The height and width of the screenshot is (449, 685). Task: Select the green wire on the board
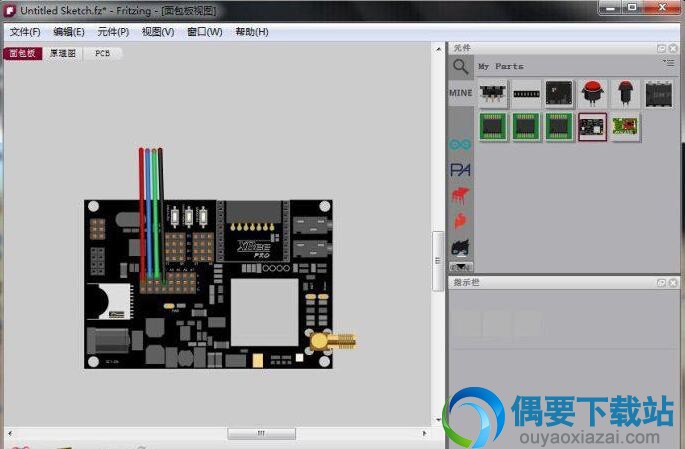point(155,214)
